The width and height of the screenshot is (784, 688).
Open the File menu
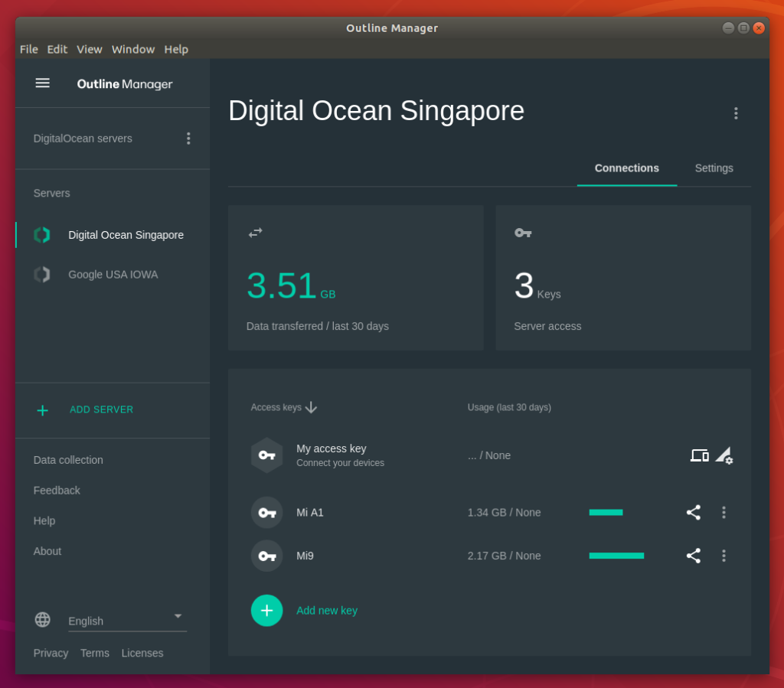(x=28, y=49)
